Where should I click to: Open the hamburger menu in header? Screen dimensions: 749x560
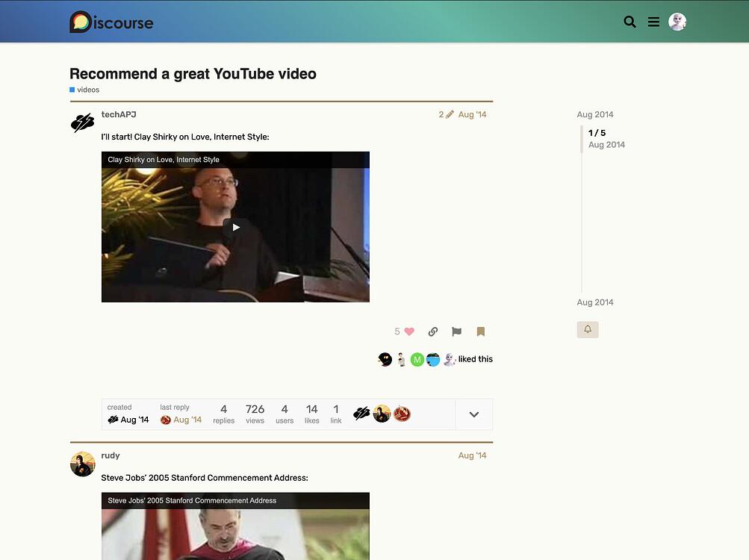[x=653, y=22]
